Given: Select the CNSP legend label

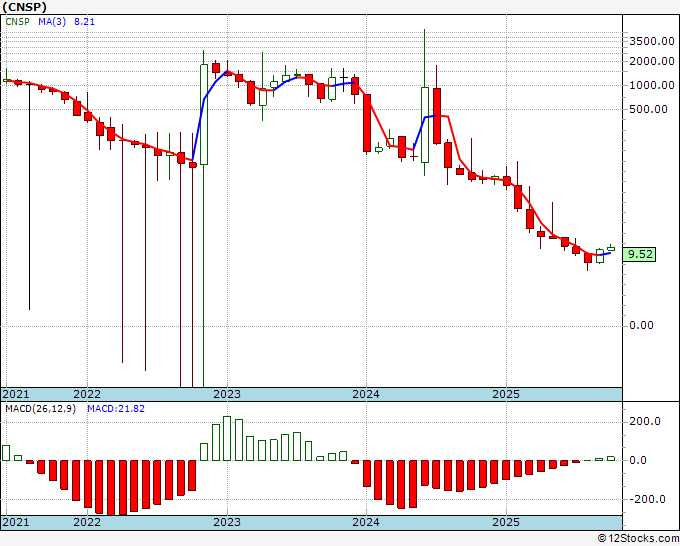Looking at the screenshot, I should [18, 22].
